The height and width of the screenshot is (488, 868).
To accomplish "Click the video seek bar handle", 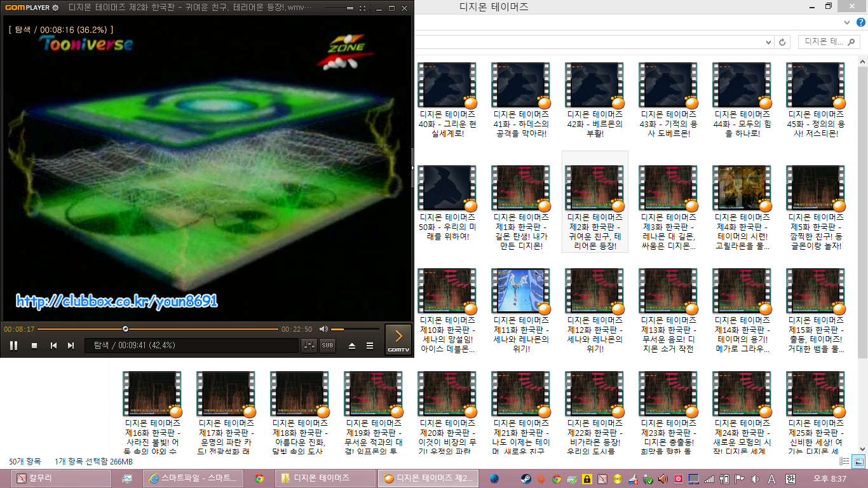I will click(125, 329).
